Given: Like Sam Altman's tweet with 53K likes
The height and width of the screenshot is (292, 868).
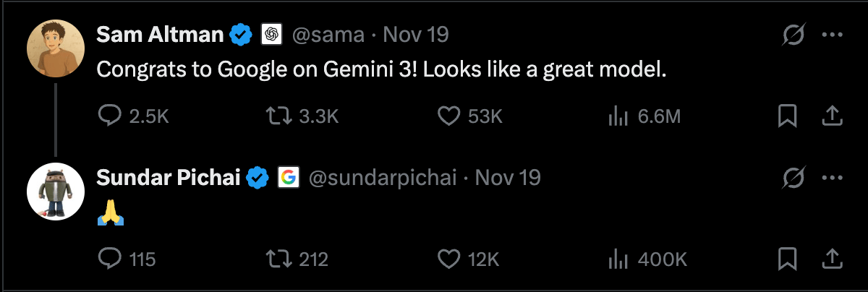Looking at the screenshot, I should (450, 116).
